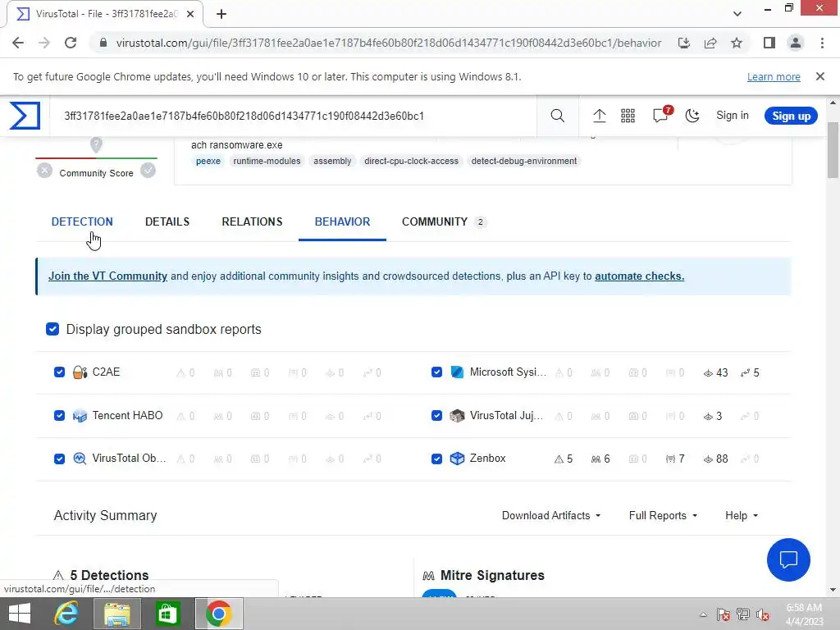840x630 pixels.
Task: Uncheck the C2AE sandbox checkbox
Action: (x=59, y=372)
